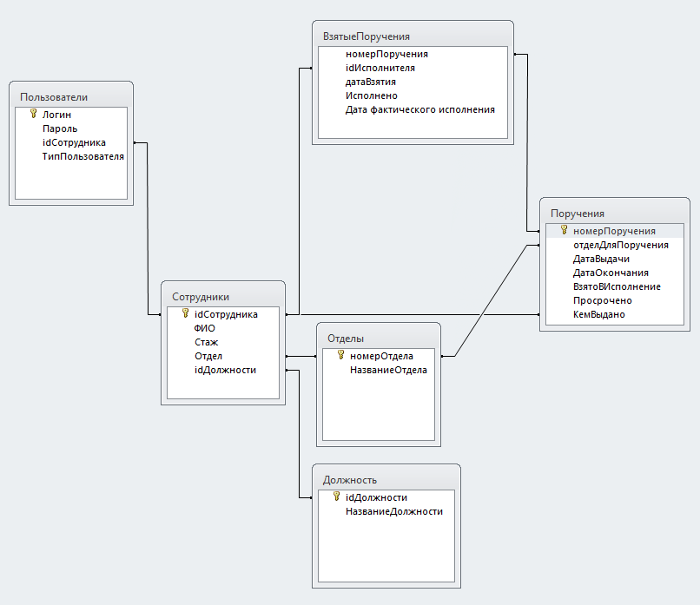This screenshot has width=700, height=605.
Task: Select the КемВыдано field
Action: pos(598,314)
